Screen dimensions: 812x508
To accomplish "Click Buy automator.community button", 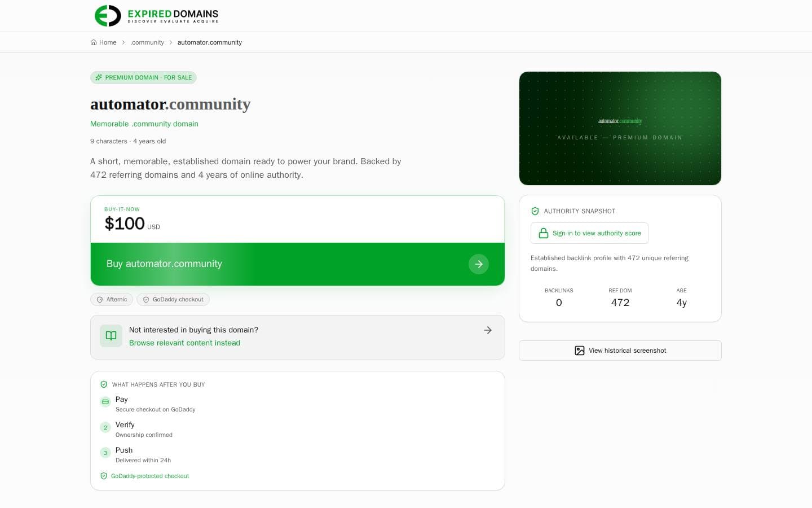I will [298, 264].
